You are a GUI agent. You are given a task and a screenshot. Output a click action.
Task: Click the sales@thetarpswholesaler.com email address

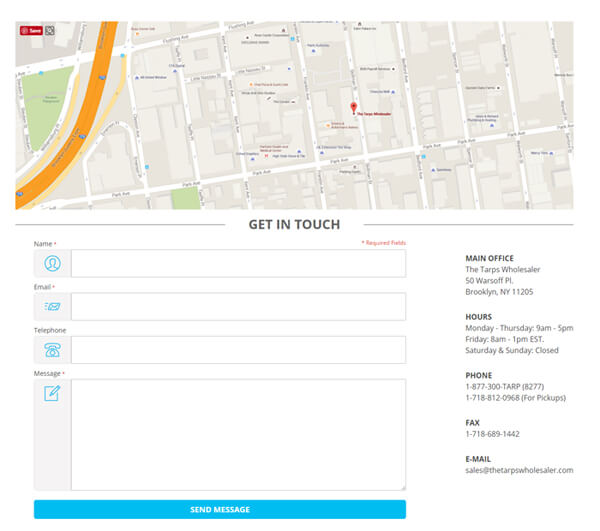[x=519, y=469]
